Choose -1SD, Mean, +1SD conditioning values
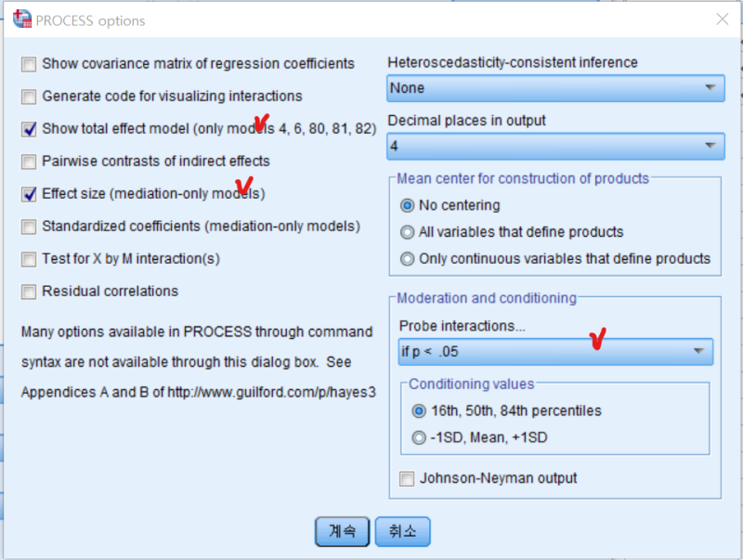Viewport: 743px width, 560px height. [x=418, y=437]
